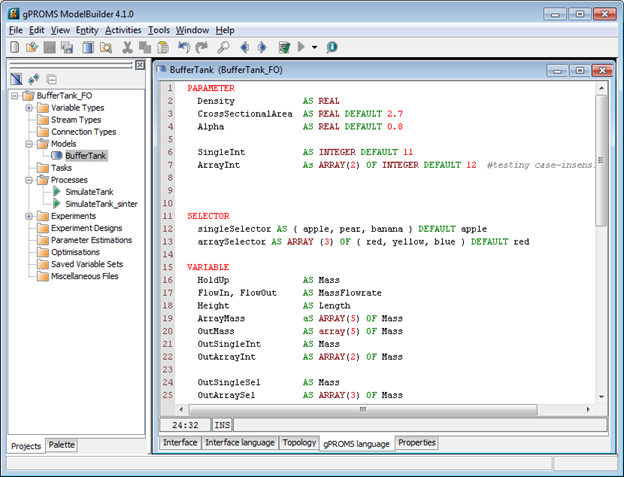Close the project side panel
624x477 pixels.
pyautogui.click(x=140, y=65)
